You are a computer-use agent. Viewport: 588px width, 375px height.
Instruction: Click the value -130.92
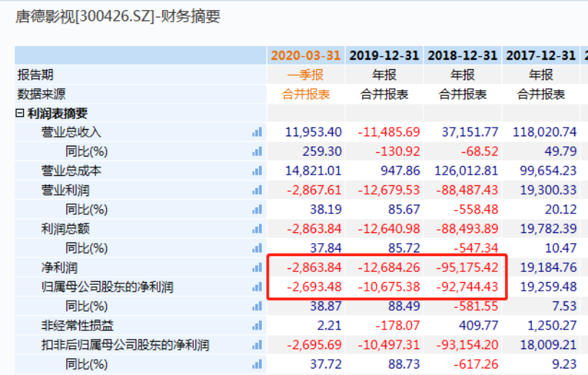click(x=398, y=151)
